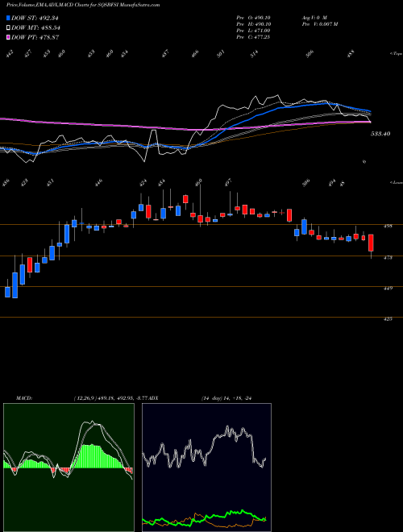The image size is (403, 532).
Task: Click the 'Pre C: 477.25' value
Action: click(253, 37)
